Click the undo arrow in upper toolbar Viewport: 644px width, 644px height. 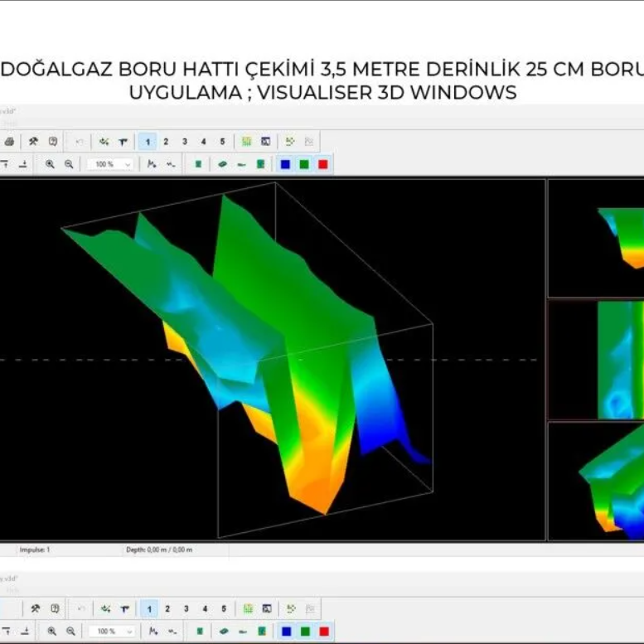point(80,142)
